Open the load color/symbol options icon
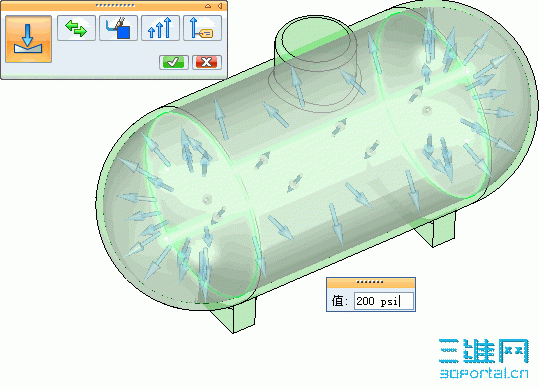This screenshot has height=389, width=539. click(x=118, y=28)
